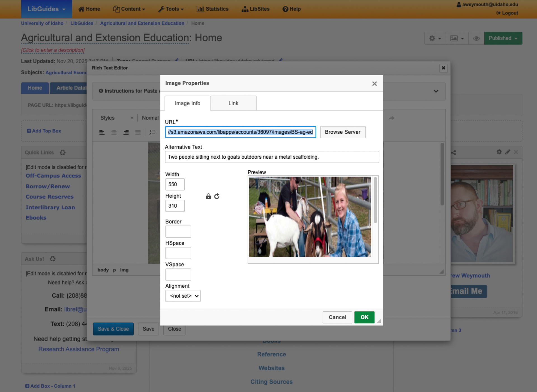537x392 pixels.
Task: Switch to the Link tab
Action: 233,103
